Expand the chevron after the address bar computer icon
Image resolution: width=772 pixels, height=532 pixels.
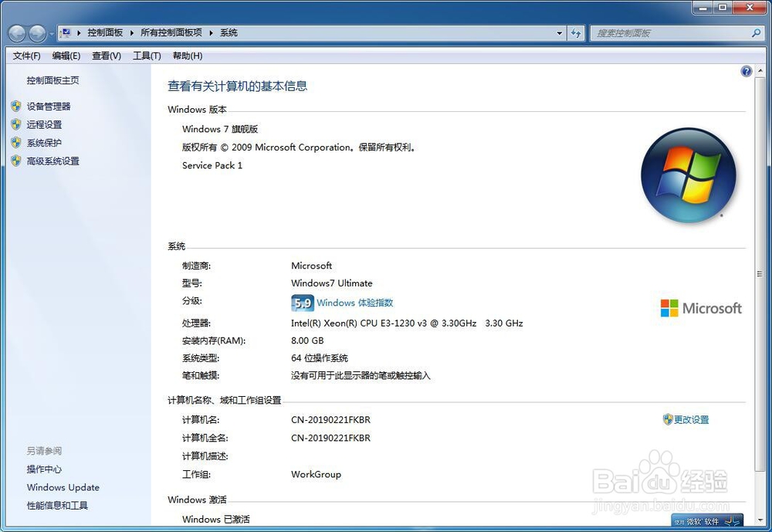[79, 33]
